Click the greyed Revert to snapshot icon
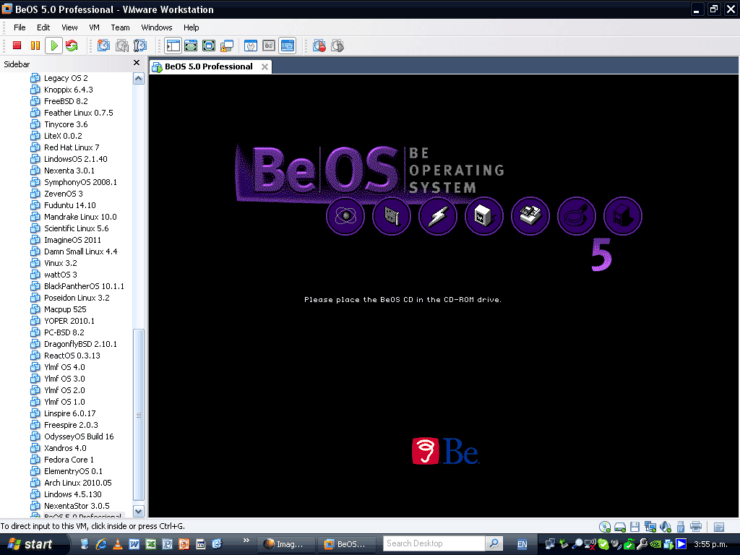Screen dimensions: 740x555 [122, 45]
